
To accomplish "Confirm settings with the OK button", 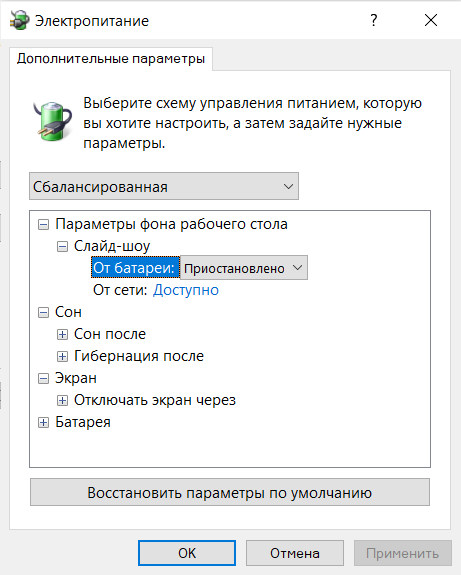I will click(x=187, y=553).
